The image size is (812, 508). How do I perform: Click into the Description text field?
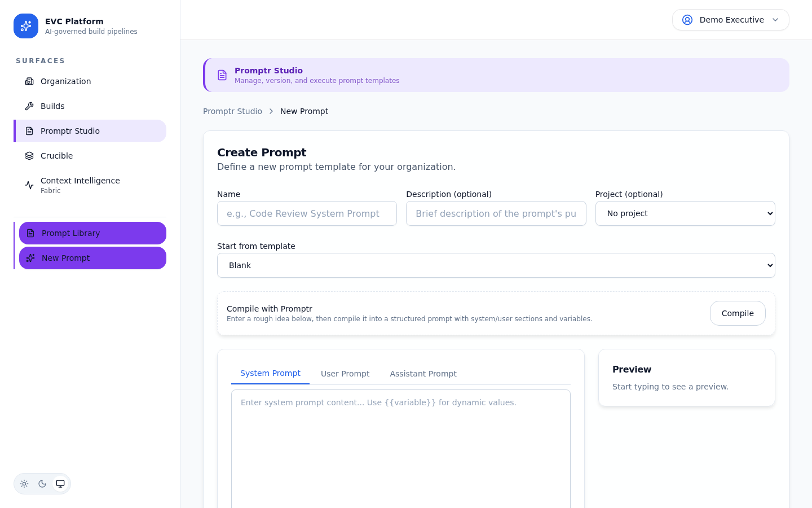(x=496, y=213)
